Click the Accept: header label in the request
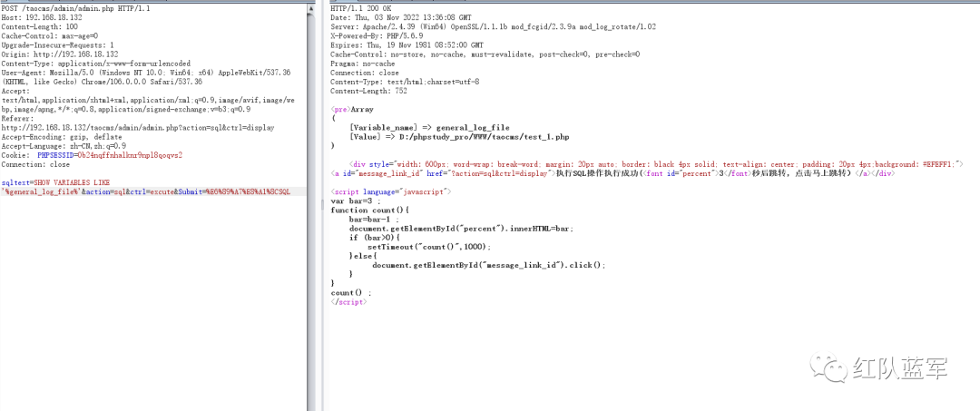This screenshot has width=980, height=411. pos(15,92)
